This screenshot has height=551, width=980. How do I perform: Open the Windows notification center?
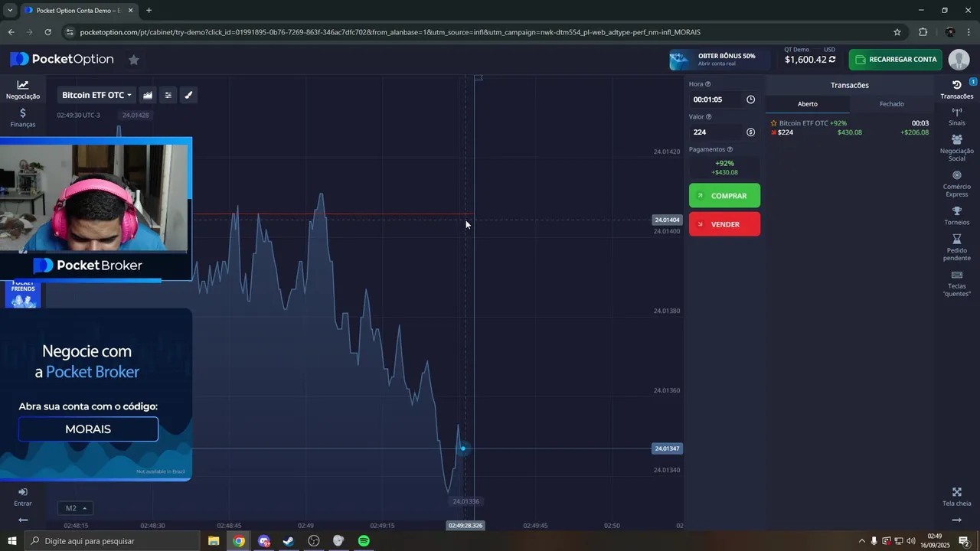pyautogui.click(x=965, y=541)
